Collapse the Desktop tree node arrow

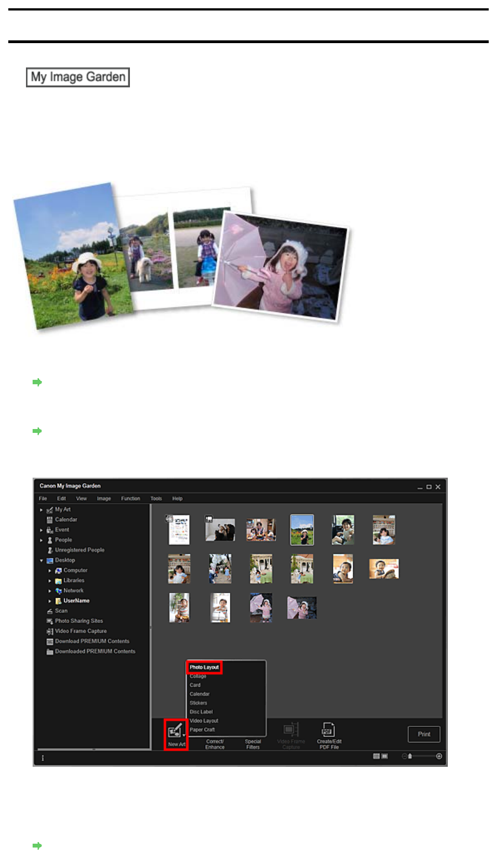pos(41,560)
